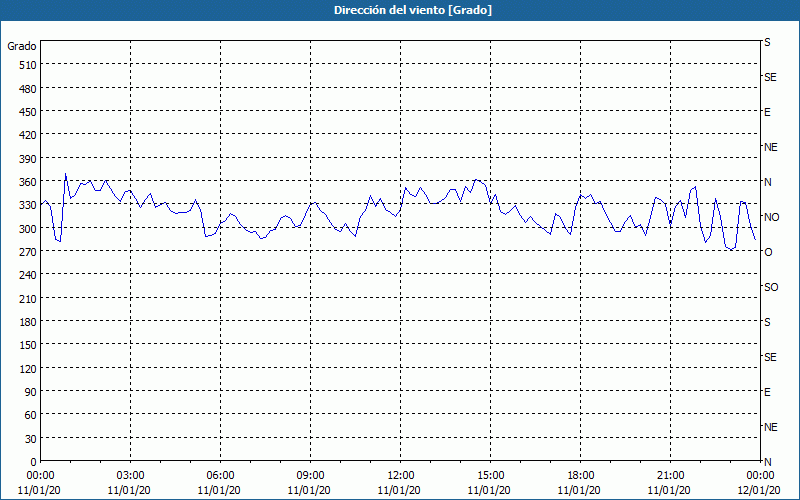
Task: Click NE label between 390 and 420 gridlines
Action: 770,147
